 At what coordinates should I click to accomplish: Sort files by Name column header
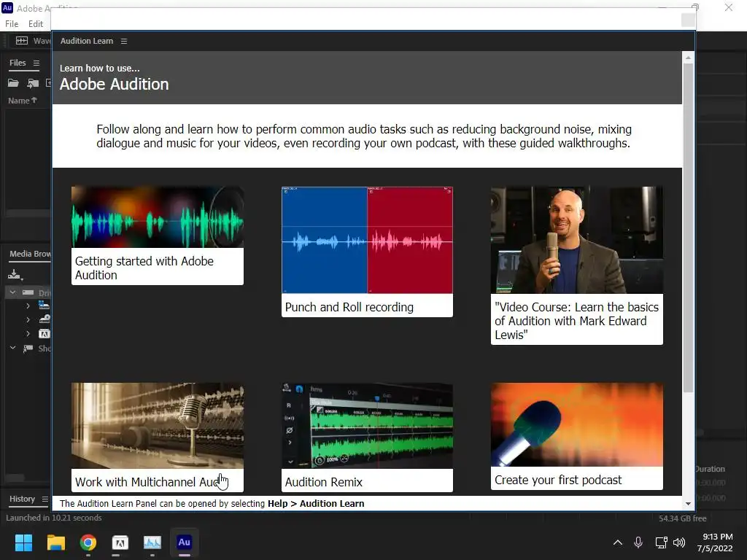23,101
